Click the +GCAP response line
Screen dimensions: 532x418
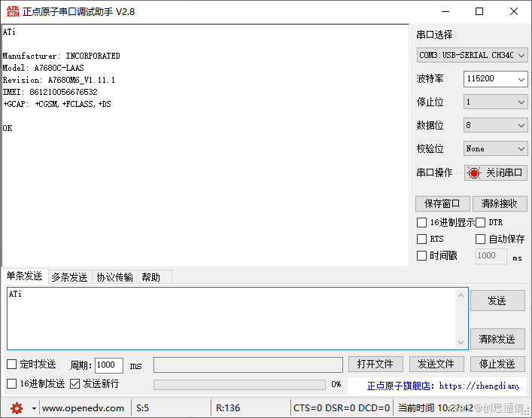pyautogui.click(x=57, y=104)
